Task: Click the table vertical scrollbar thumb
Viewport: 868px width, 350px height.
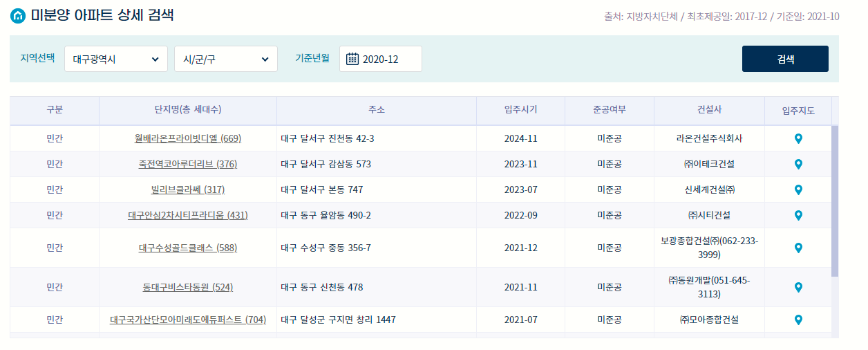Action: tap(835, 201)
